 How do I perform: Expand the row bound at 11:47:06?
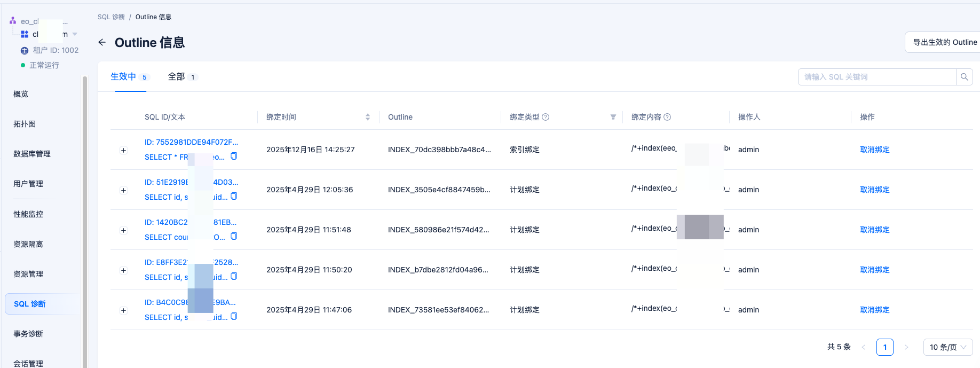pos(123,310)
